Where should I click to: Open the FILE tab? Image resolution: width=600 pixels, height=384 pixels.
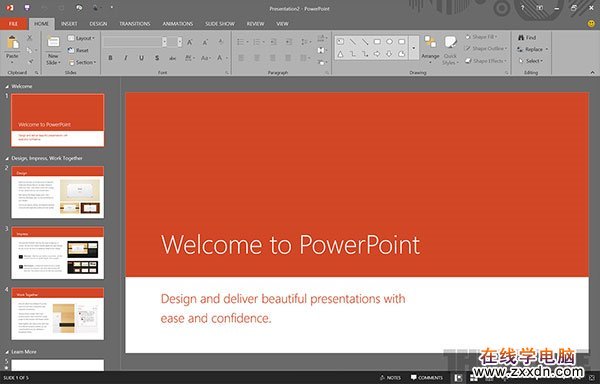[13, 24]
